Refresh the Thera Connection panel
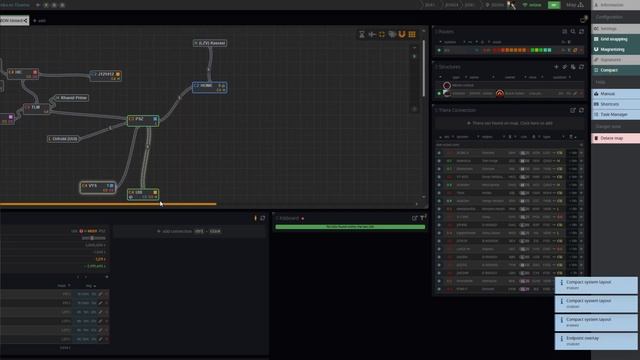The width and height of the screenshot is (640, 360). point(582,110)
